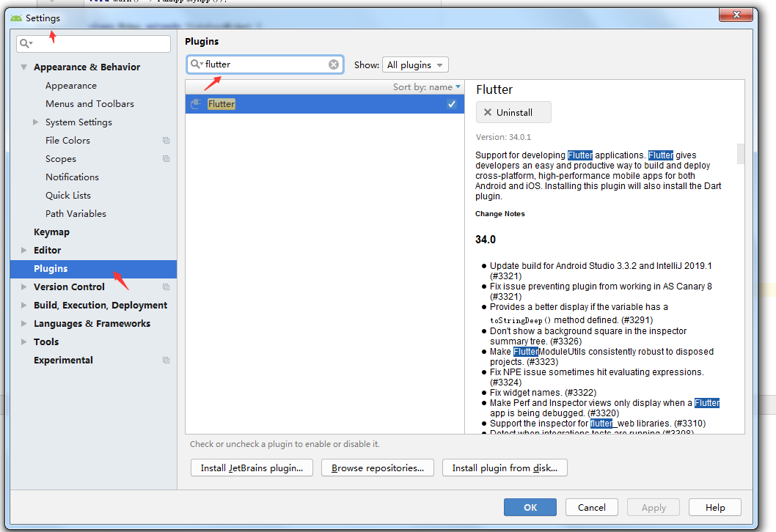Expand the Editor section
Image resolution: width=776 pixels, height=532 pixels.
pos(23,250)
